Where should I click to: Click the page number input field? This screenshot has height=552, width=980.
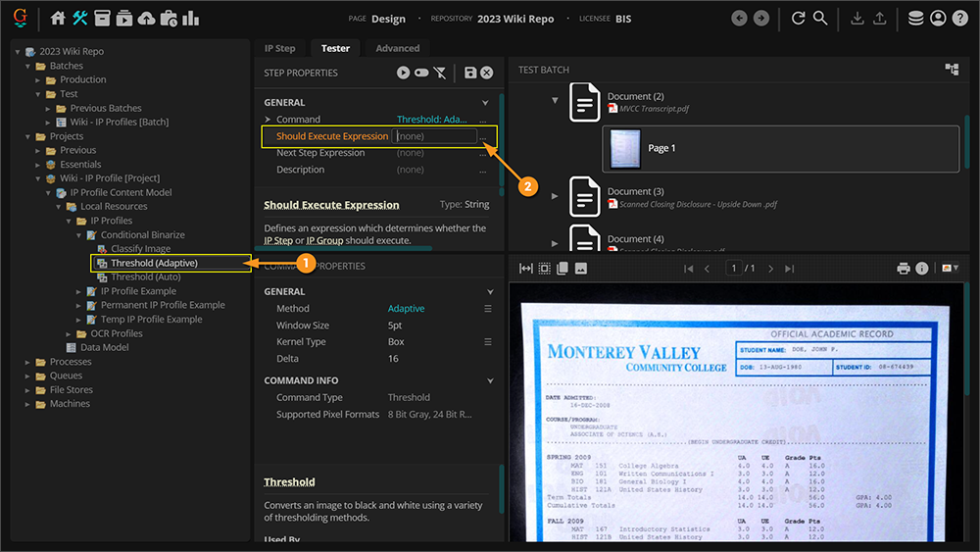(x=734, y=269)
